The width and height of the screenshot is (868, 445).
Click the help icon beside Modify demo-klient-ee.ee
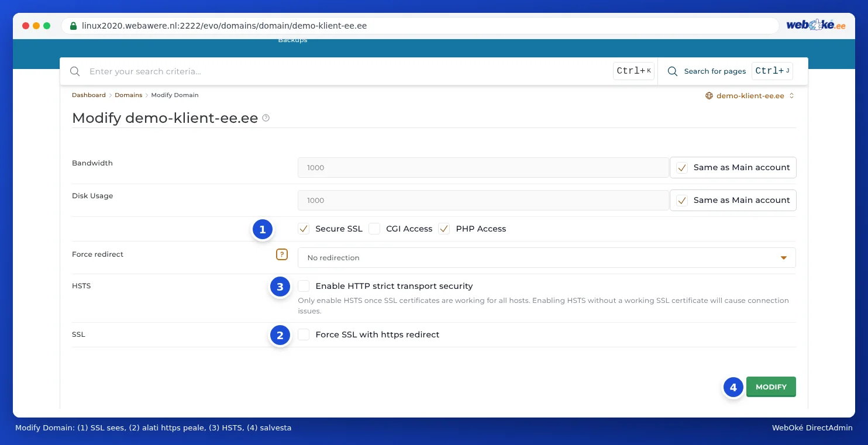click(x=266, y=118)
